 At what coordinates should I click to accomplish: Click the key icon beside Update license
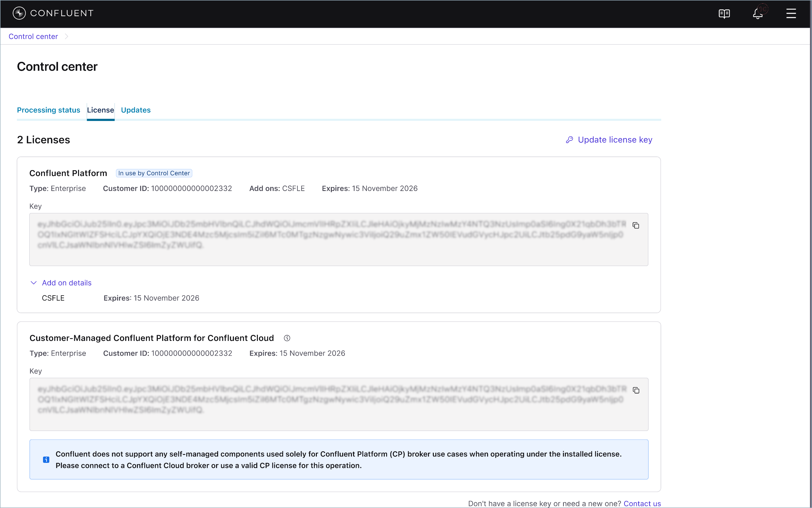click(569, 140)
